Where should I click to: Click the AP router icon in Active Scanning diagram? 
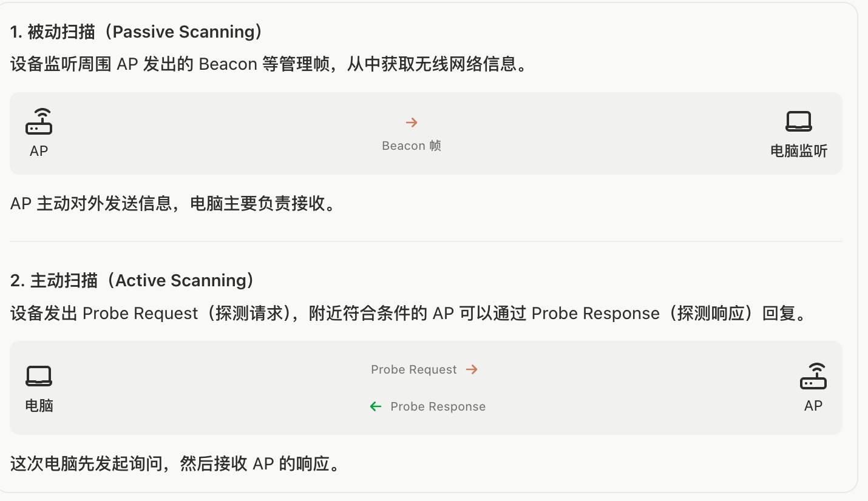[x=813, y=376]
